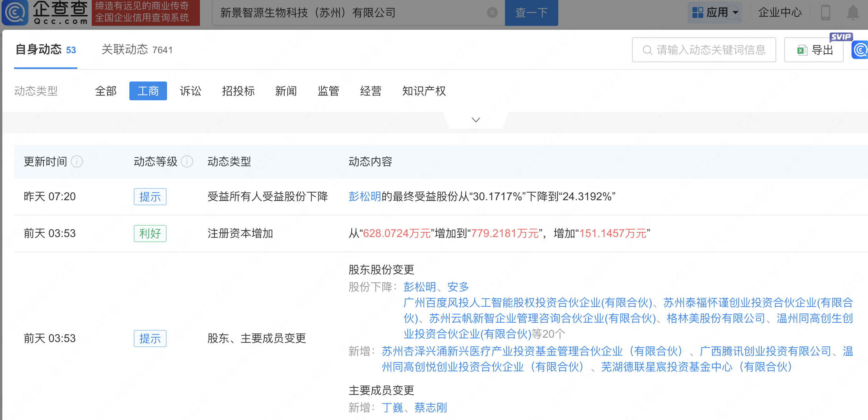The image size is (868, 420).
Task: Click info icon next to 更新时间
Action: point(77,161)
